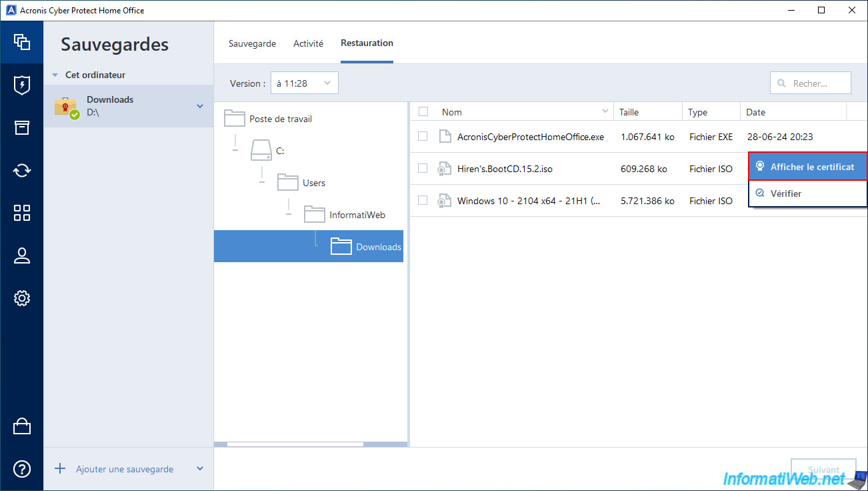Open the Tools grid section
Image resolution: width=868 pixels, height=491 pixels.
22,213
